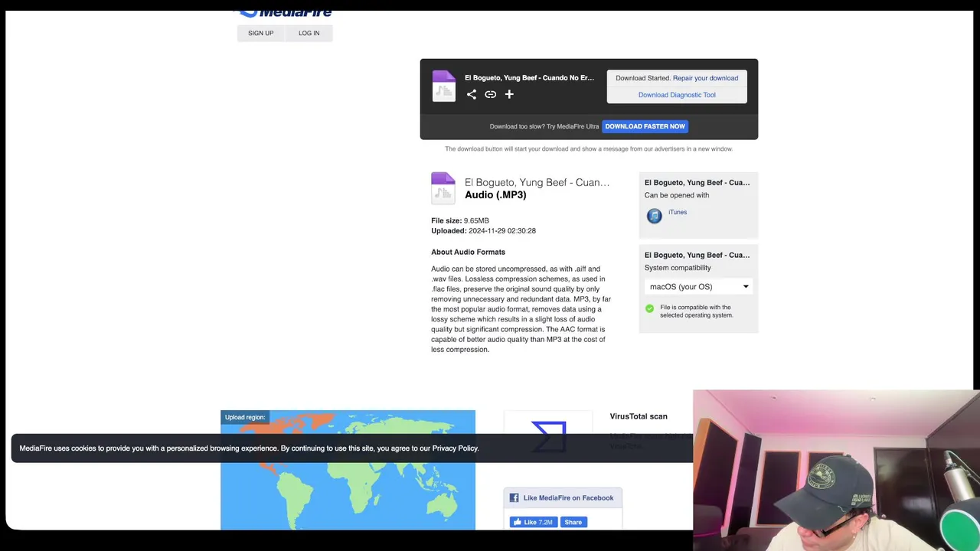Open the iTunes link
The image size is (980, 551).
pyautogui.click(x=678, y=212)
